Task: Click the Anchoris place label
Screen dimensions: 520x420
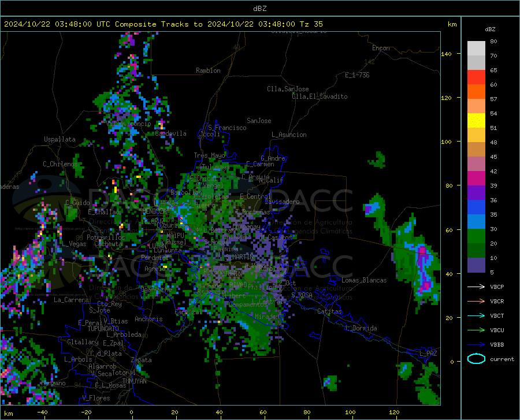Action: coord(148,319)
